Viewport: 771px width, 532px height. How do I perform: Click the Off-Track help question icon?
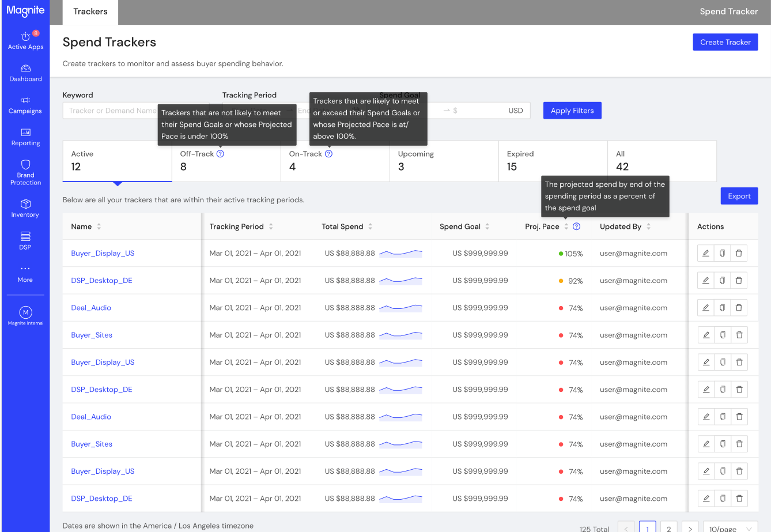coord(220,154)
